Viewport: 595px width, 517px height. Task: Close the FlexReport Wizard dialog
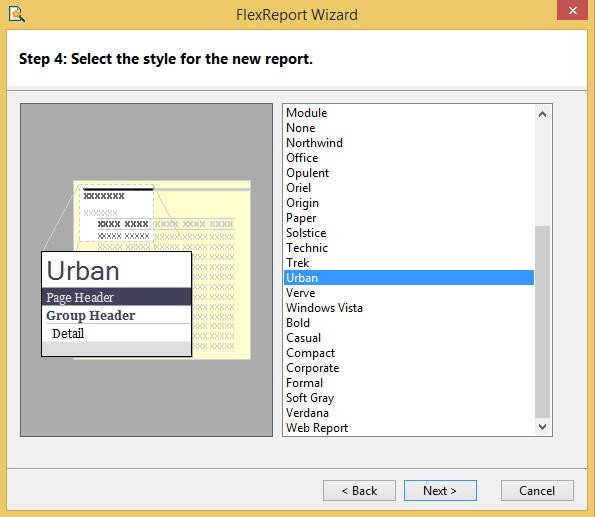(572, 10)
